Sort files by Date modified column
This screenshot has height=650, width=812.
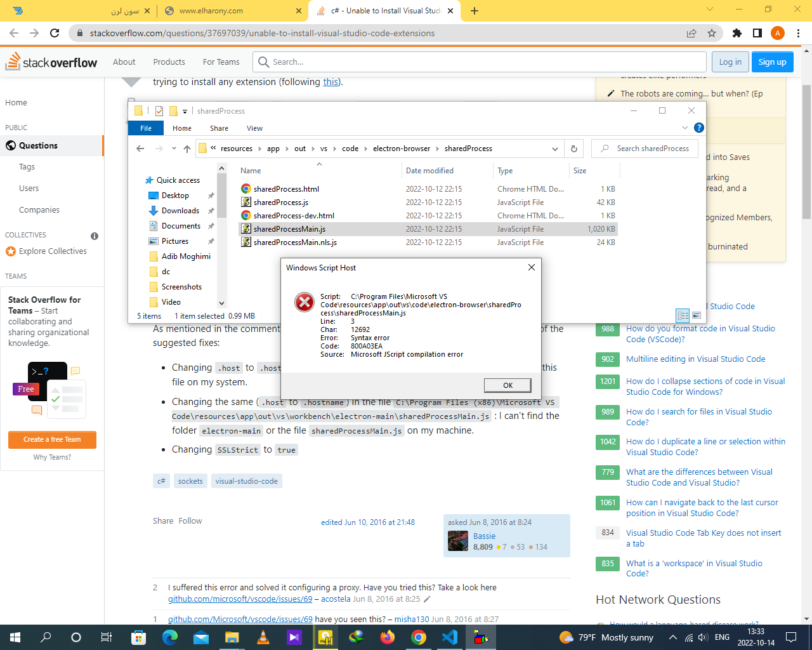pyautogui.click(x=429, y=171)
